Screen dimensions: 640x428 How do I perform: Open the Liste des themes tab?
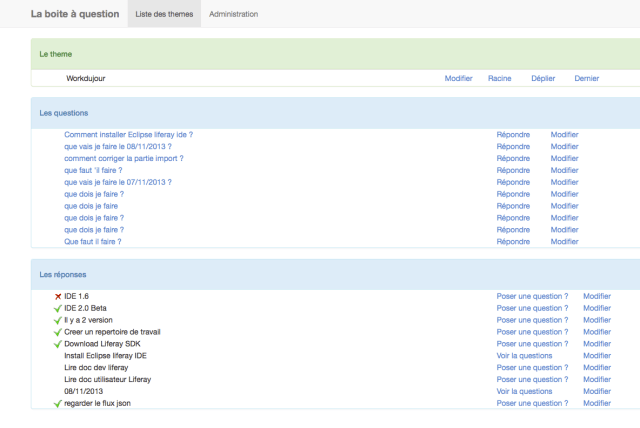164,14
